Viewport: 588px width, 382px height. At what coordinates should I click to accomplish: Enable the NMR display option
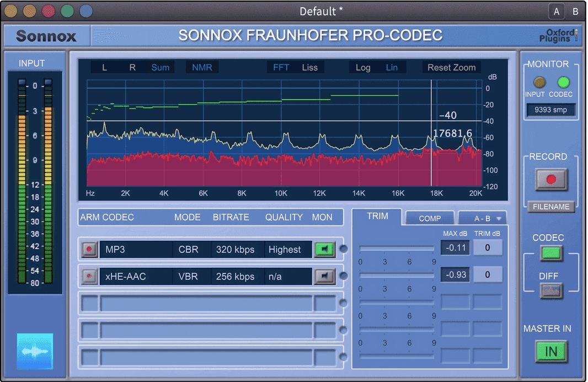click(x=202, y=67)
